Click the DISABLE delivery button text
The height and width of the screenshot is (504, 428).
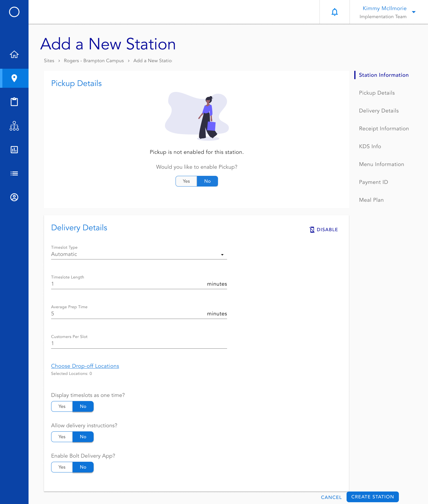(x=327, y=230)
